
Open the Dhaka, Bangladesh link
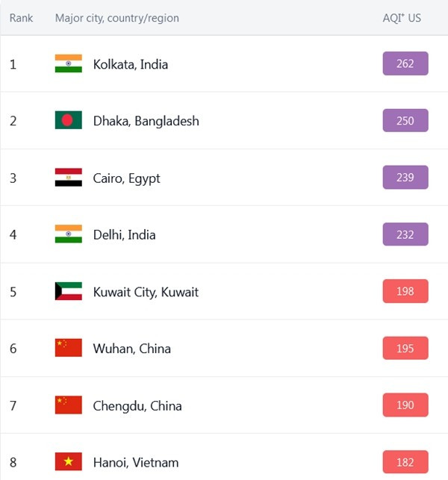(146, 121)
